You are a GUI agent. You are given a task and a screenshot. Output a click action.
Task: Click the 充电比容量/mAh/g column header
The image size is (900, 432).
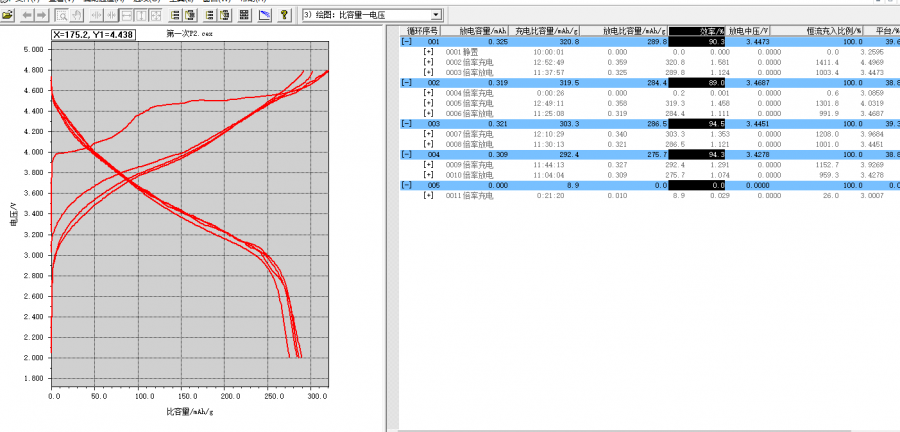(546, 32)
